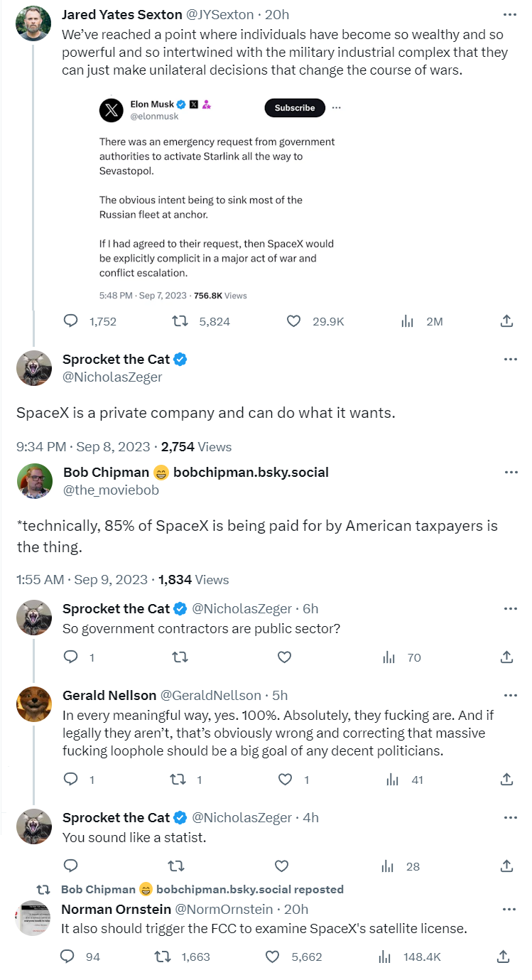Screen dimensions: 532x980
Task: Retweet Gerald Nellson's reply
Action: [178, 780]
